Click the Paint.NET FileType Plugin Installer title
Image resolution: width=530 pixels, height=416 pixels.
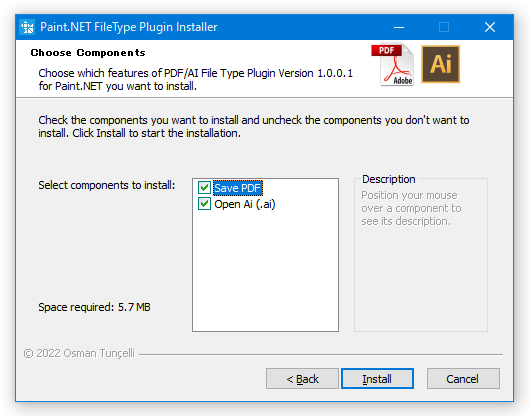pos(129,27)
